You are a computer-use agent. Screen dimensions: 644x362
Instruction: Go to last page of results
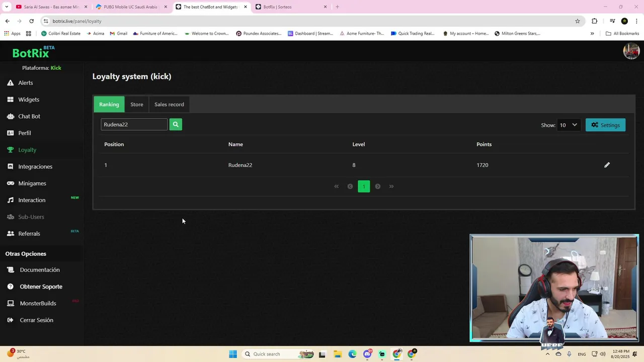(391, 187)
